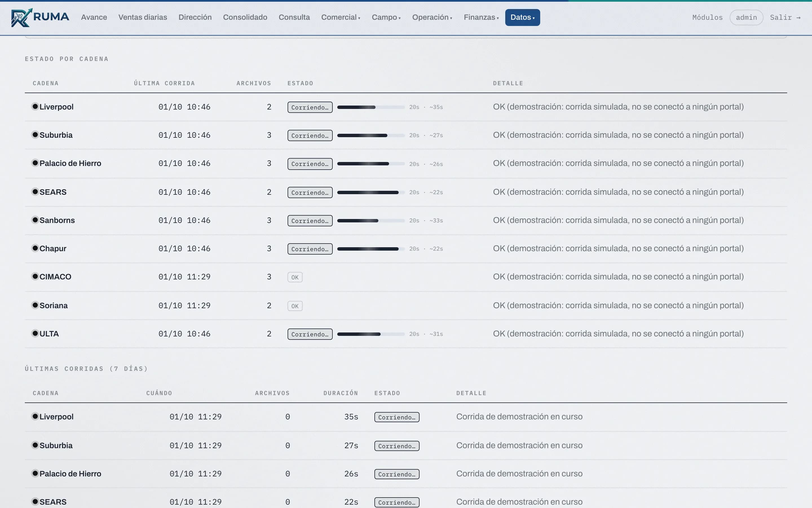
Task: Expand the Campo menu
Action: coord(386,17)
